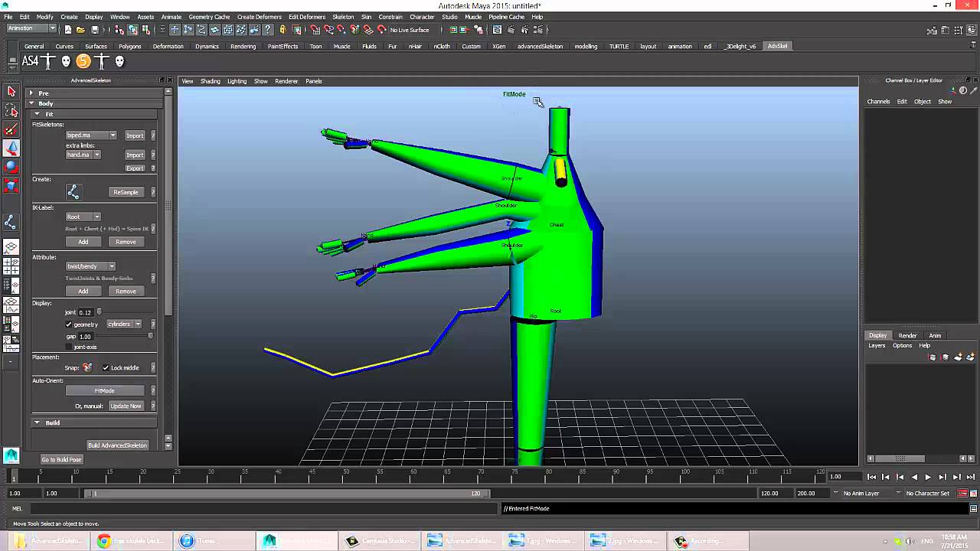Open the twist/bendy Attribute dropdown
Image resolution: width=980 pixels, height=551 pixels.
tap(91, 266)
